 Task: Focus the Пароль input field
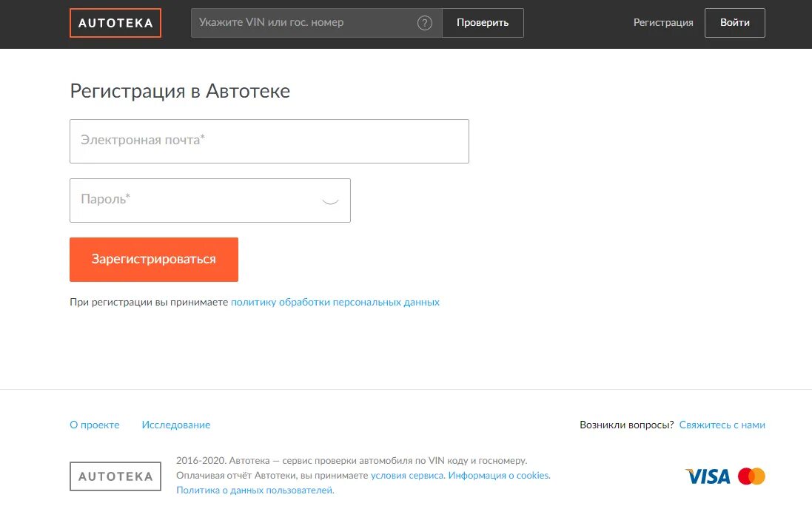pos(210,200)
